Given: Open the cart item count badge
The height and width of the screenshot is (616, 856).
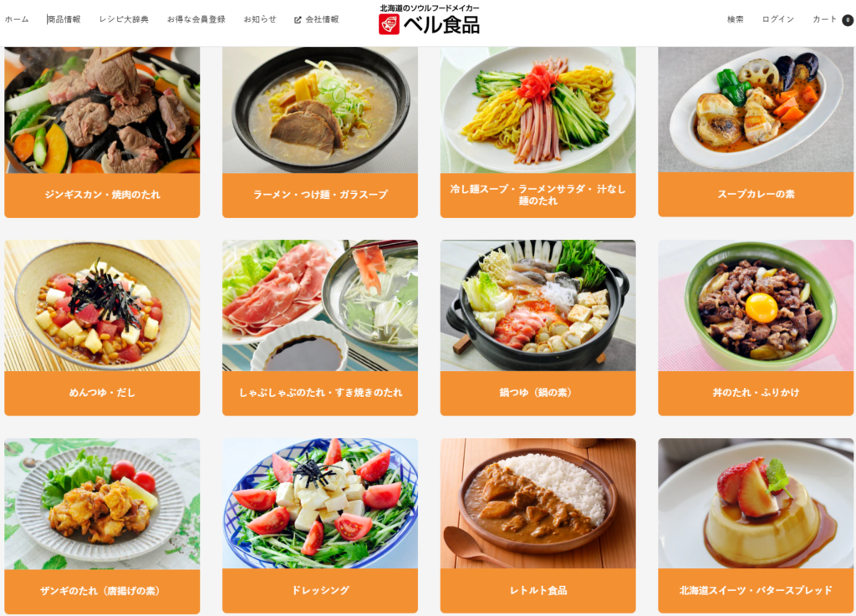Looking at the screenshot, I should pos(848,20).
